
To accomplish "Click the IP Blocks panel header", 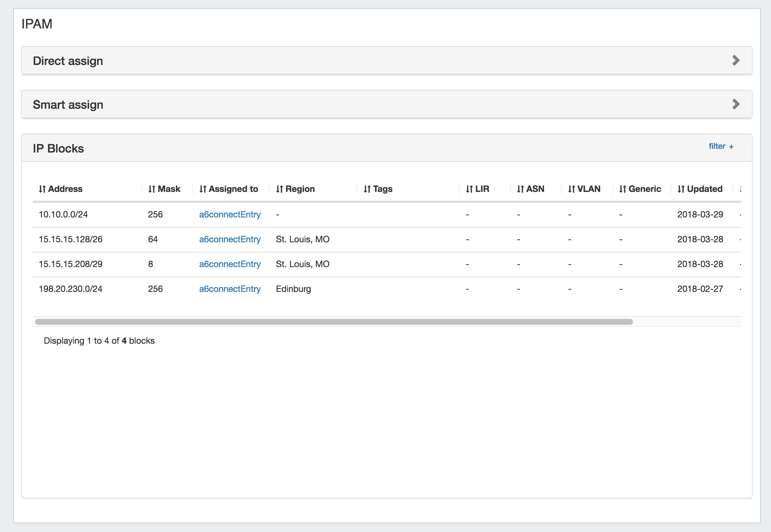I will (58, 149).
